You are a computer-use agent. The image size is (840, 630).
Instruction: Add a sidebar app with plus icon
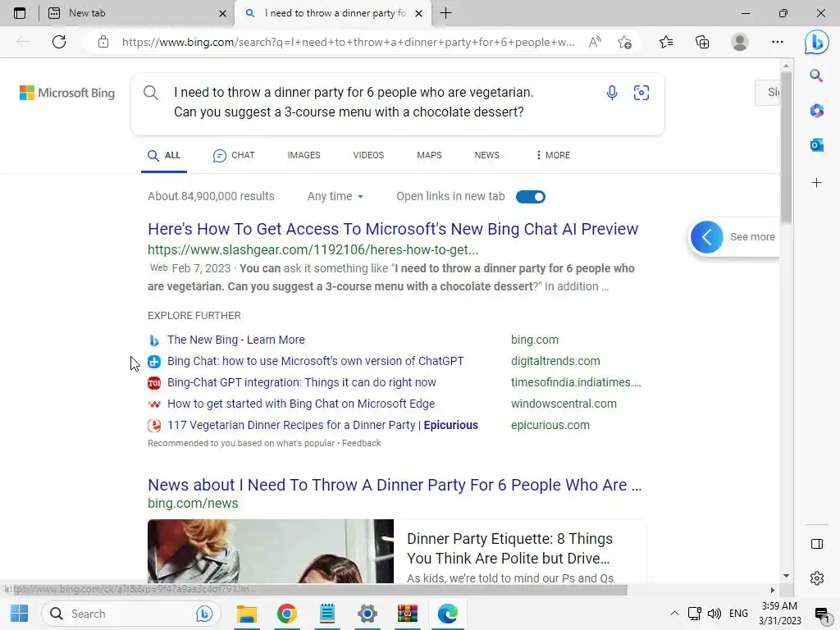tap(816, 183)
